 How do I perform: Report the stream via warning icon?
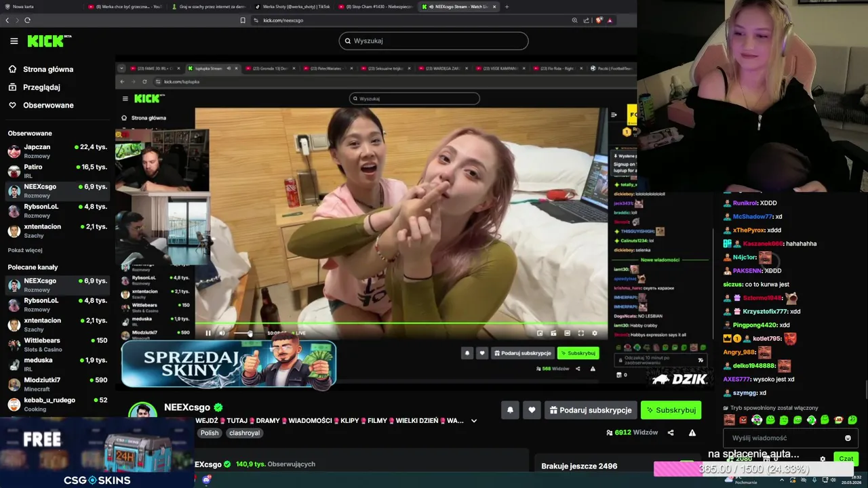click(x=692, y=432)
